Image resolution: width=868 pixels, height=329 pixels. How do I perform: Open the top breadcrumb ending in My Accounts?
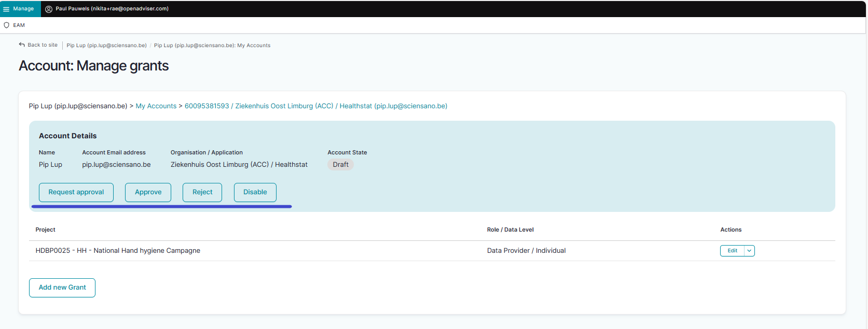click(x=212, y=46)
